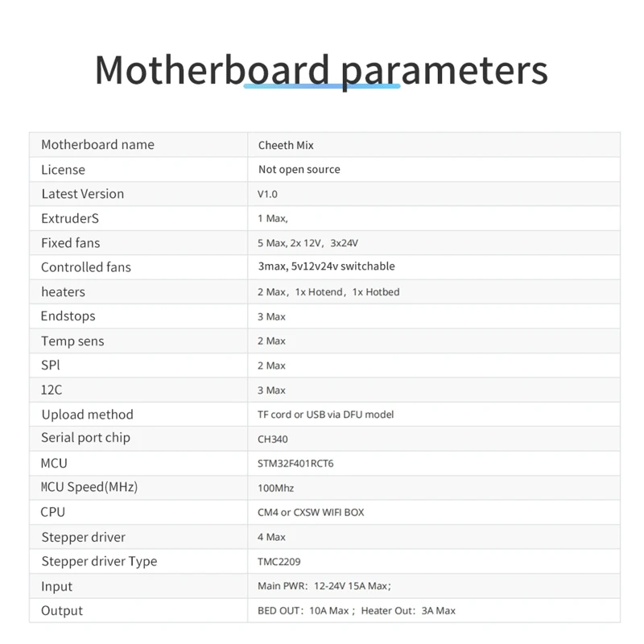
Task: Select the "CH340" serial port chip value
Action: [x=272, y=440]
